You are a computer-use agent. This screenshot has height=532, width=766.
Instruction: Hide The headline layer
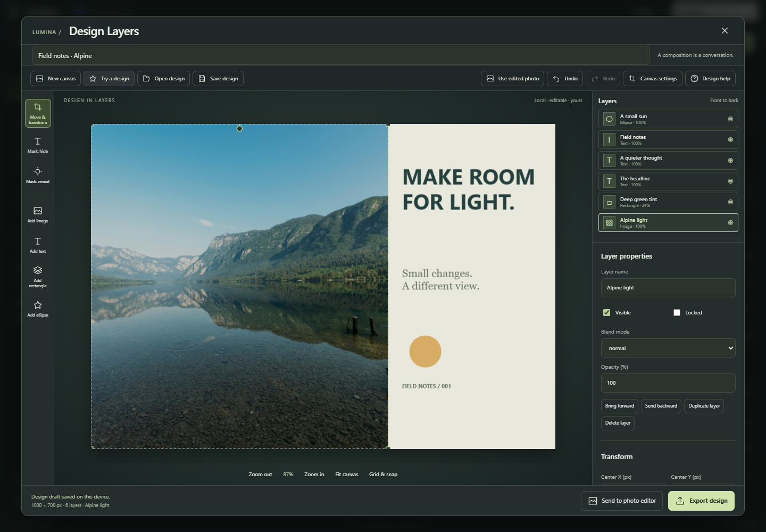(730, 181)
